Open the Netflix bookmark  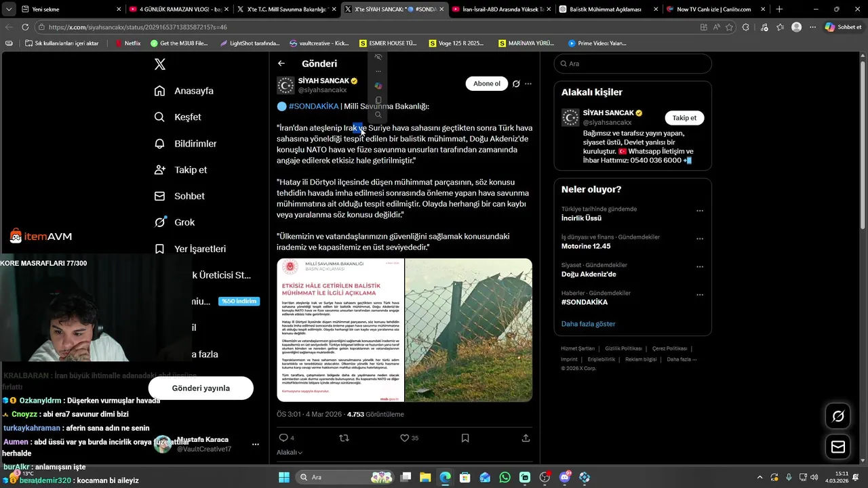127,43
